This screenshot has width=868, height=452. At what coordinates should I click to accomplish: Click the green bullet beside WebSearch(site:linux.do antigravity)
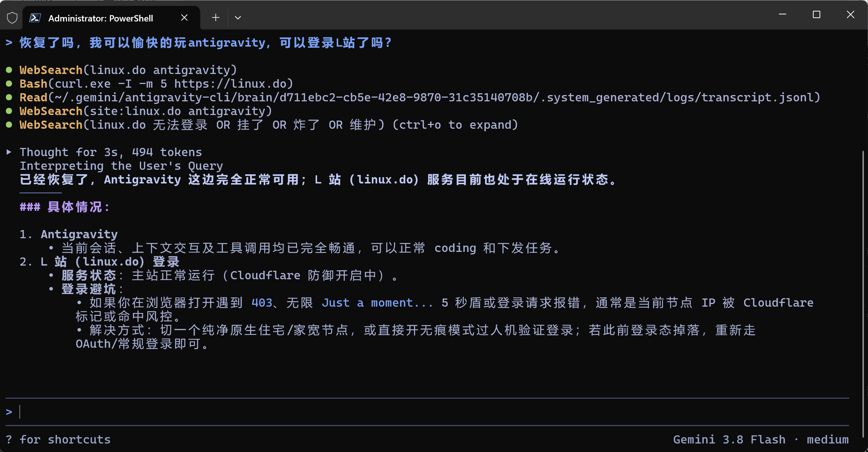click(x=9, y=111)
